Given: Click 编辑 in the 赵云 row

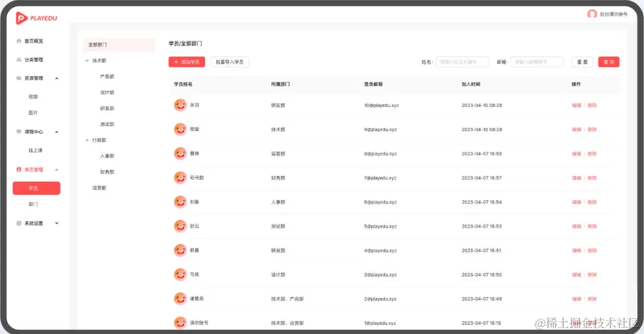Looking at the screenshot, I should [x=577, y=226].
